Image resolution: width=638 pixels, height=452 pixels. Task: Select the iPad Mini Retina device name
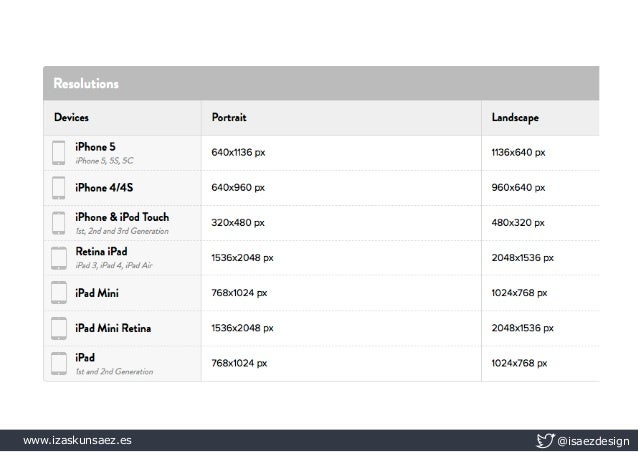(x=113, y=328)
